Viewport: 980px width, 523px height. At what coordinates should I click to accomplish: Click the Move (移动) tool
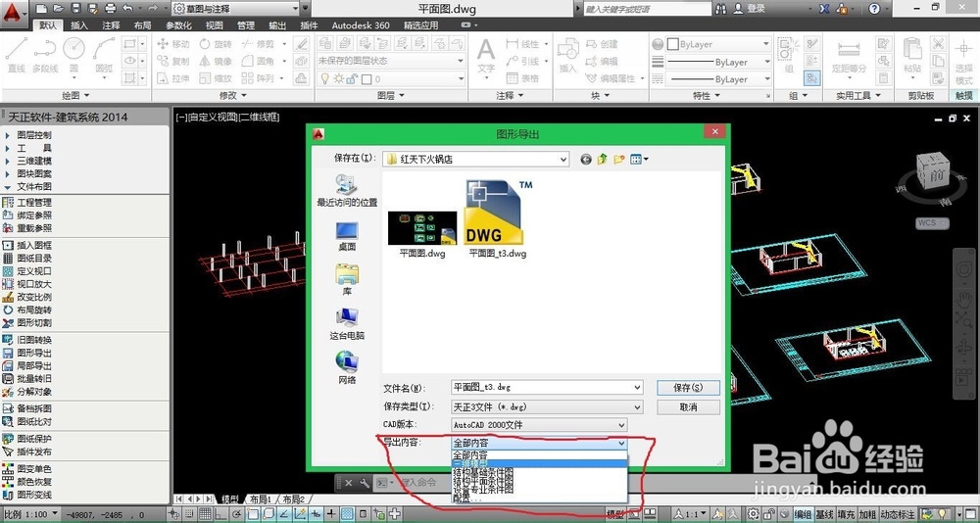[173, 44]
